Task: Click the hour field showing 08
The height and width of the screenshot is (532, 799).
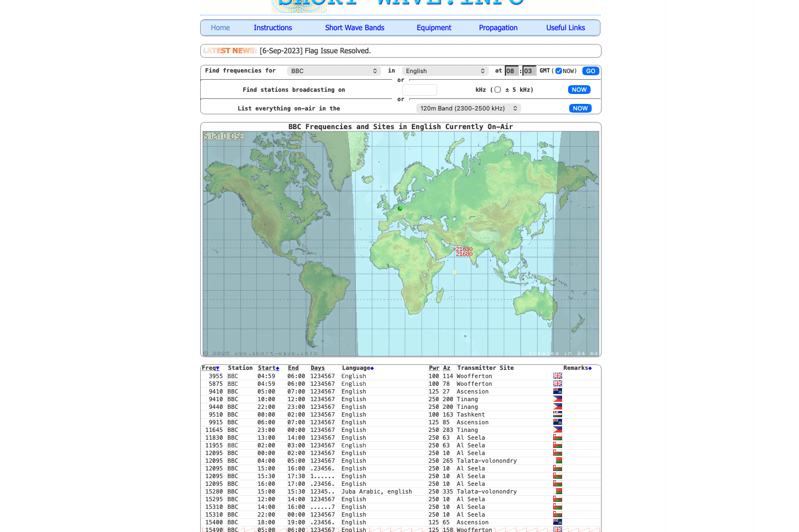Action: [x=511, y=71]
